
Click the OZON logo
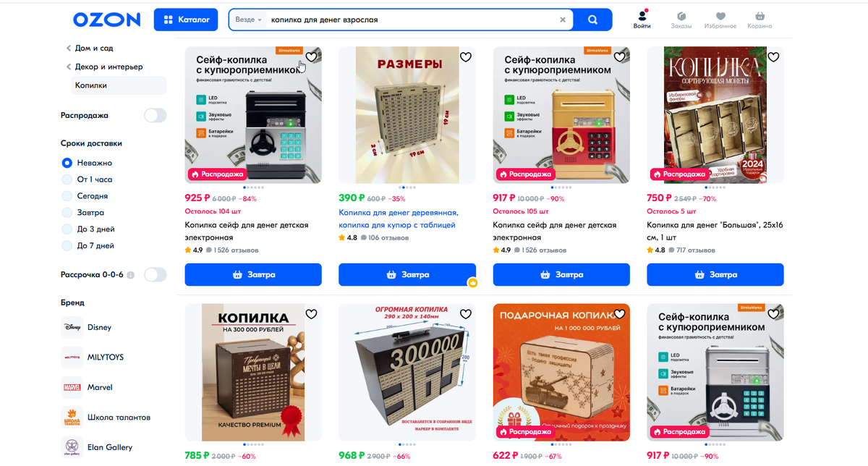coord(106,20)
